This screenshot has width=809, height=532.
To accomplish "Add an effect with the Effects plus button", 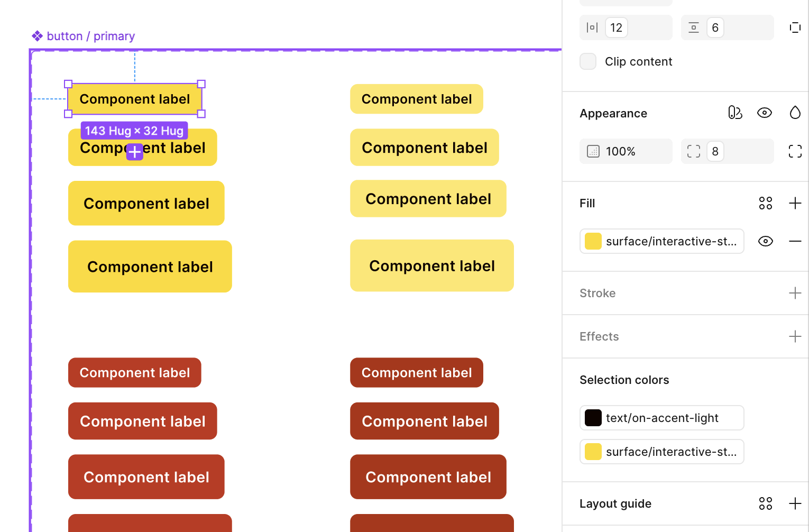I will click(795, 336).
